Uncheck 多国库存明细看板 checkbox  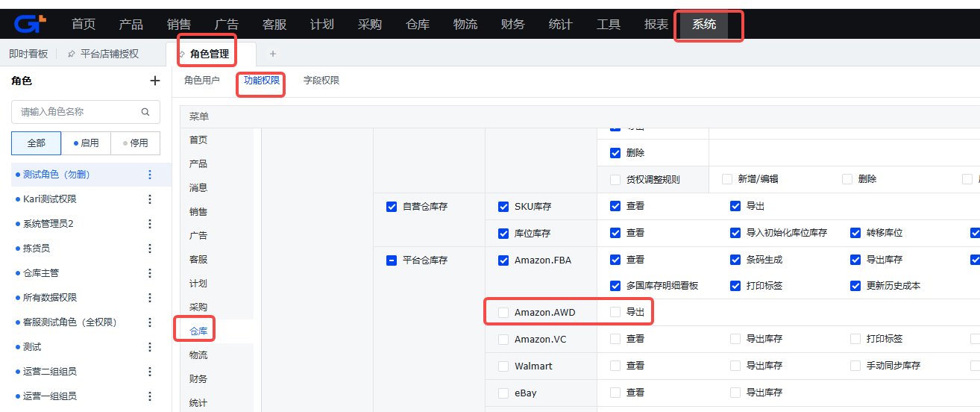coord(615,286)
